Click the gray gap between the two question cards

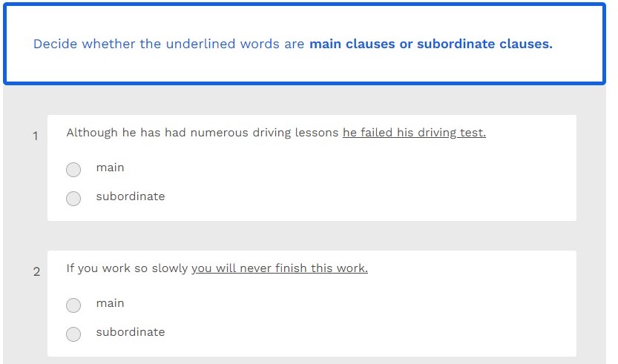[312, 236]
